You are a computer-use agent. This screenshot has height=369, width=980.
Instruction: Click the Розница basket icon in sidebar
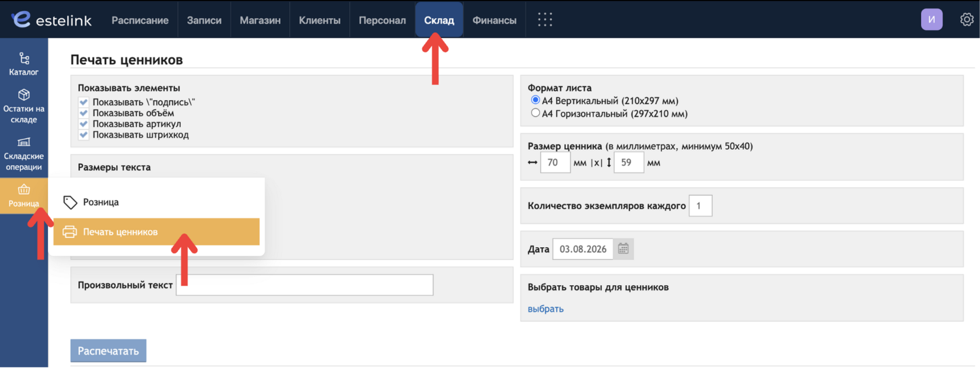click(24, 189)
